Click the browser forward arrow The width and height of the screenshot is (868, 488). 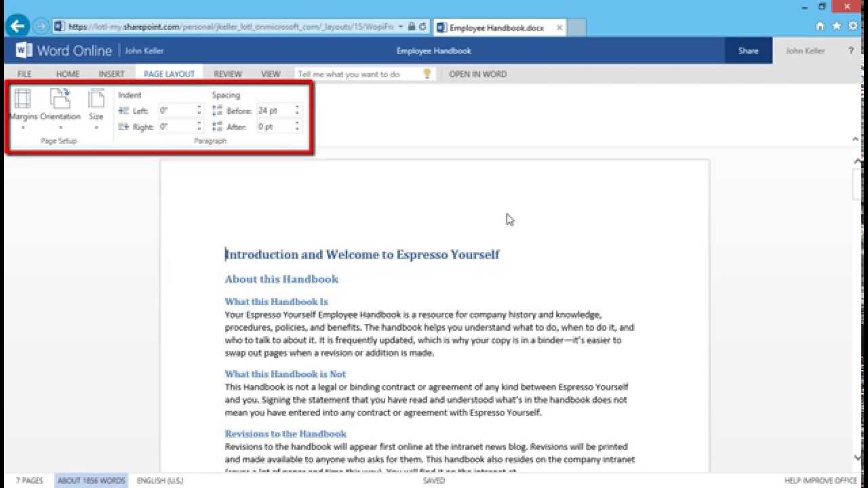tap(40, 26)
